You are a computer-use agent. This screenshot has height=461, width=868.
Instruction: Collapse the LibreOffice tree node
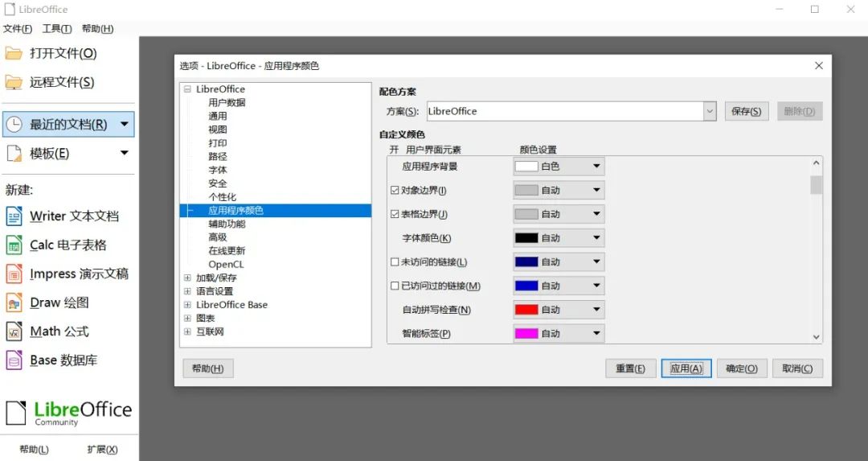pyautogui.click(x=187, y=89)
